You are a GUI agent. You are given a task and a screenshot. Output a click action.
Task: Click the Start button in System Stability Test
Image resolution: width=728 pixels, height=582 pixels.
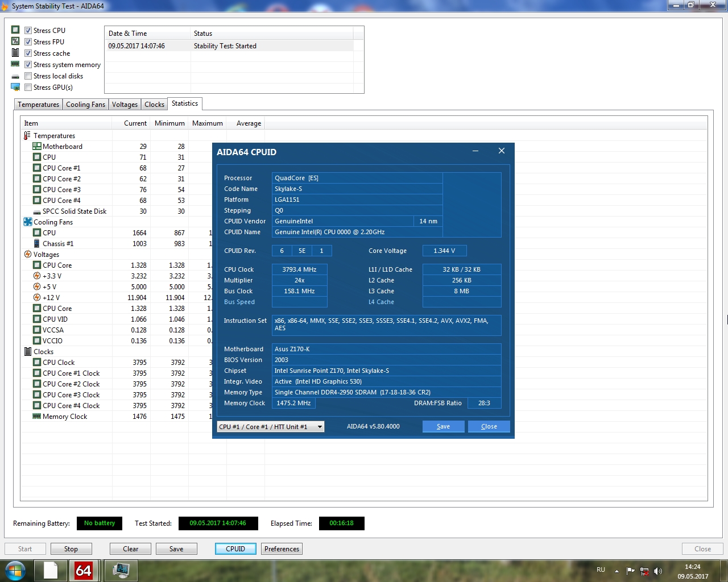tap(25, 549)
